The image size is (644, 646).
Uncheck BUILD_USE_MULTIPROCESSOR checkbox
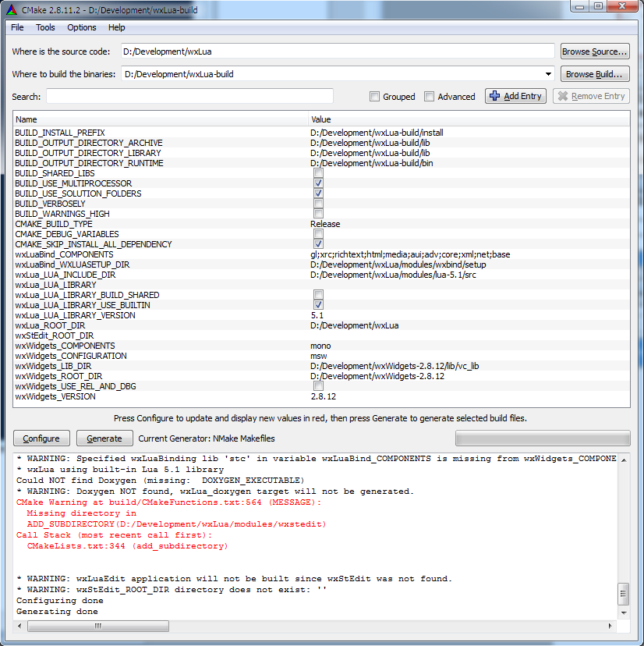point(318,183)
